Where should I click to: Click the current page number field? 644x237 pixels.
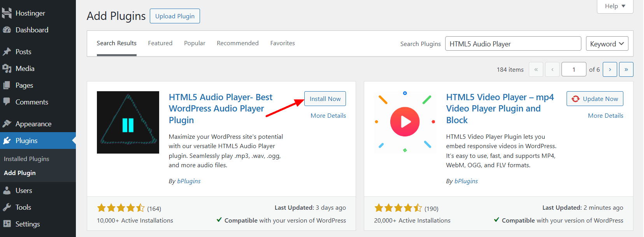(574, 69)
